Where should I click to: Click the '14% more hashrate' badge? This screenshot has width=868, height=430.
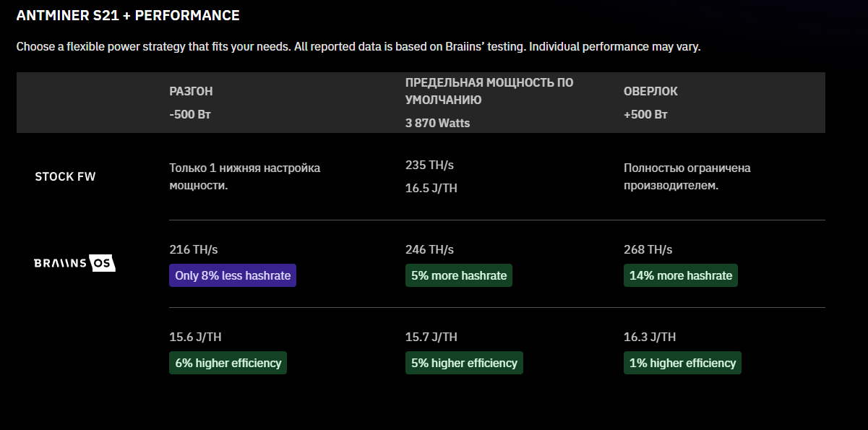click(x=681, y=275)
